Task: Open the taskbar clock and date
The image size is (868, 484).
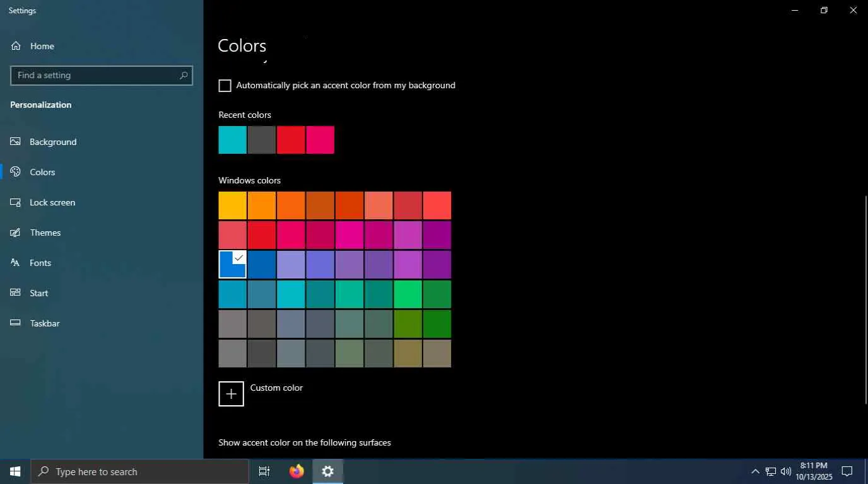Action: coord(814,471)
